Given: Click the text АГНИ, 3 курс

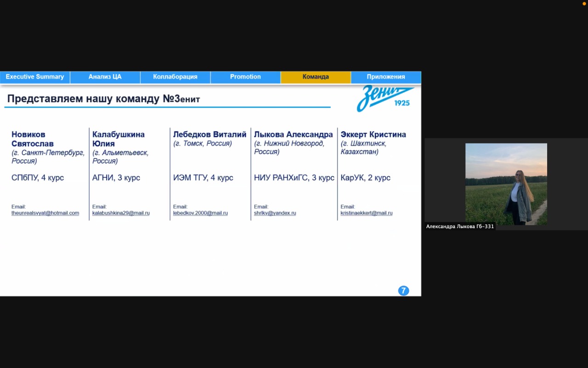Looking at the screenshot, I should point(116,178).
